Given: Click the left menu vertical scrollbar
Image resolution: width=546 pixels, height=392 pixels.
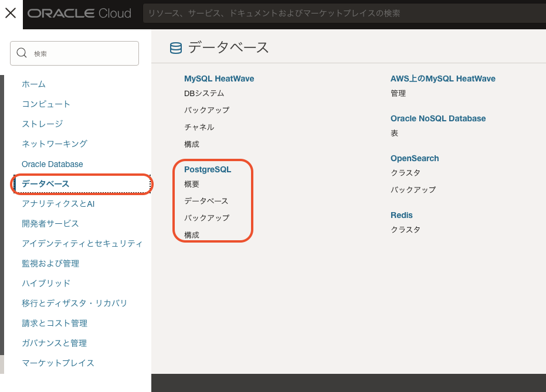Looking at the screenshot, I should (2, 215).
